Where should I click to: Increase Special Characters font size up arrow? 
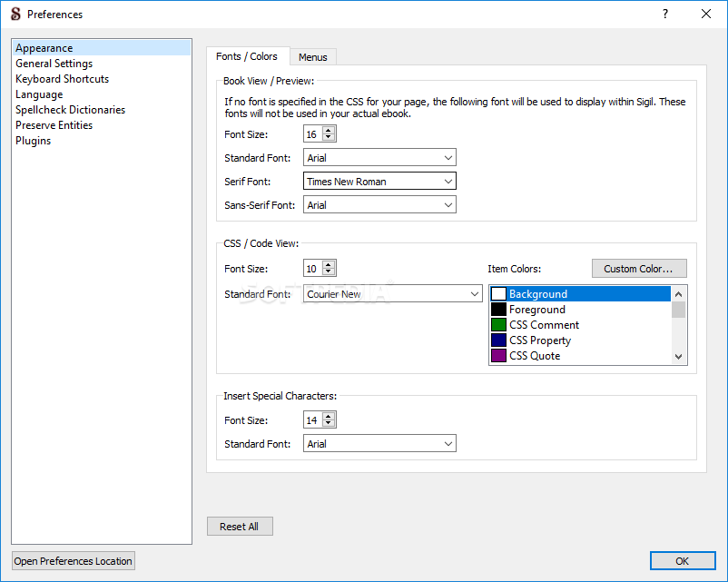tap(329, 416)
